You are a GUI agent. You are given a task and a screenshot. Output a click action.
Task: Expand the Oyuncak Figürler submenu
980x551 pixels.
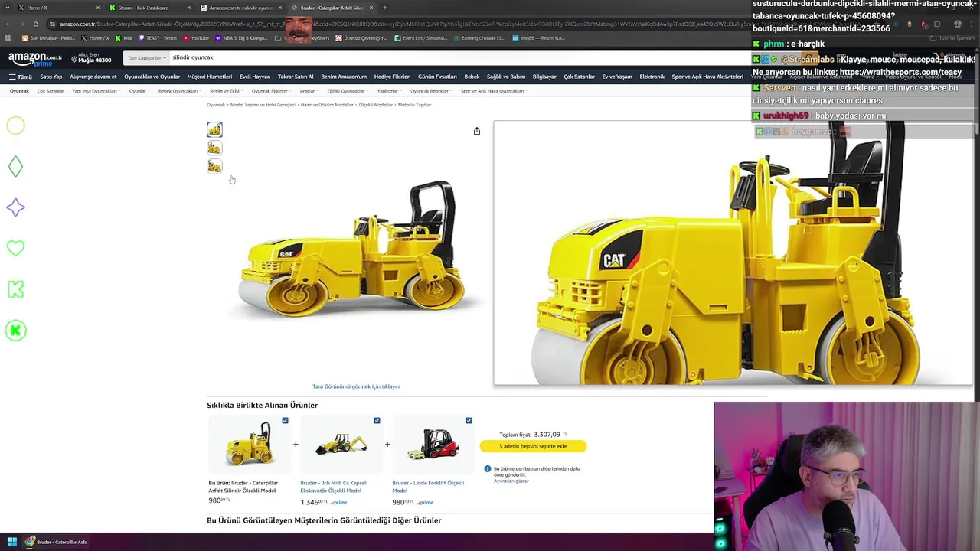[272, 91]
